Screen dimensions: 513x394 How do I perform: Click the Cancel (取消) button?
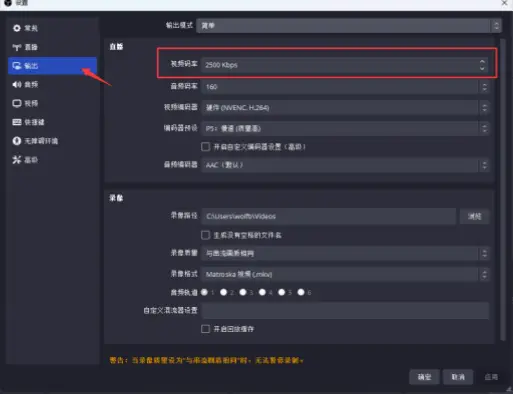[458, 377]
